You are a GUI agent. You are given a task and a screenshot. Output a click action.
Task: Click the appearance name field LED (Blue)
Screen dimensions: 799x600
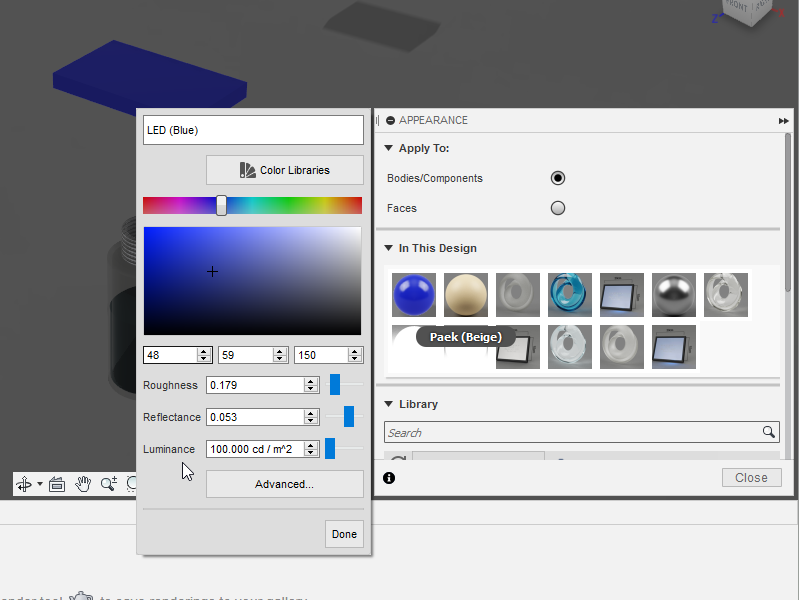pos(253,130)
